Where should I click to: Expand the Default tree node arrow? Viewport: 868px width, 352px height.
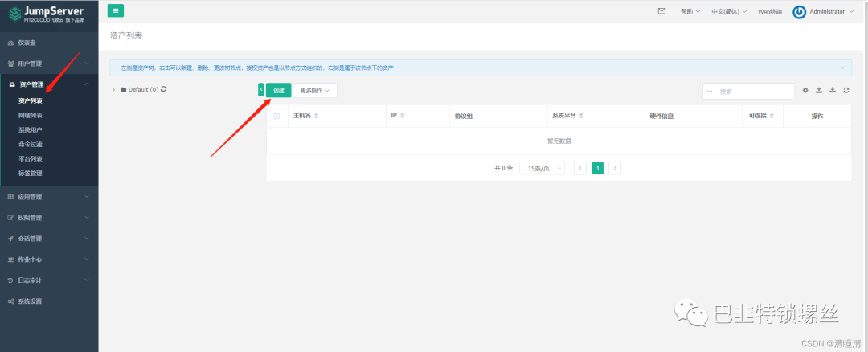[x=114, y=90]
